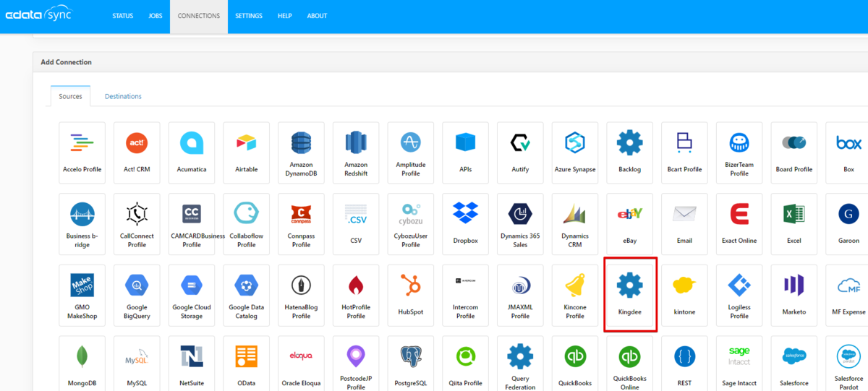Open the STATUS page

click(x=123, y=16)
